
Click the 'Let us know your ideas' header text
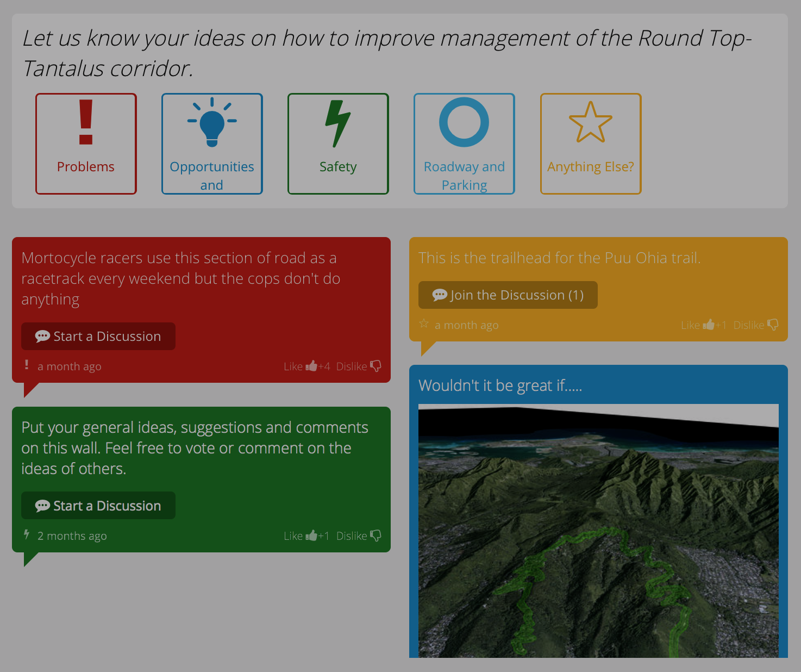(x=387, y=53)
